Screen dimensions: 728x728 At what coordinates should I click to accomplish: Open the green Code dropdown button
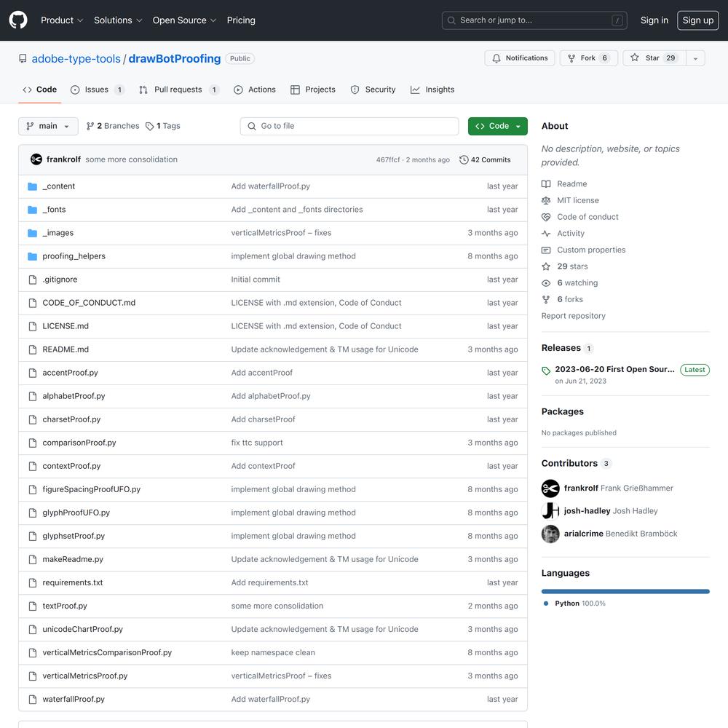point(497,126)
